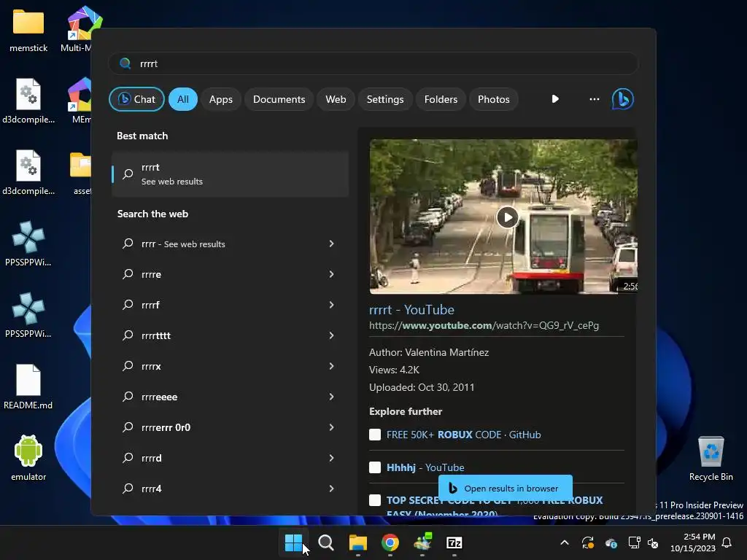Click the search magnifier icon in search box
The image size is (747, 560).
pyautogui.click(x=125, y=63)
